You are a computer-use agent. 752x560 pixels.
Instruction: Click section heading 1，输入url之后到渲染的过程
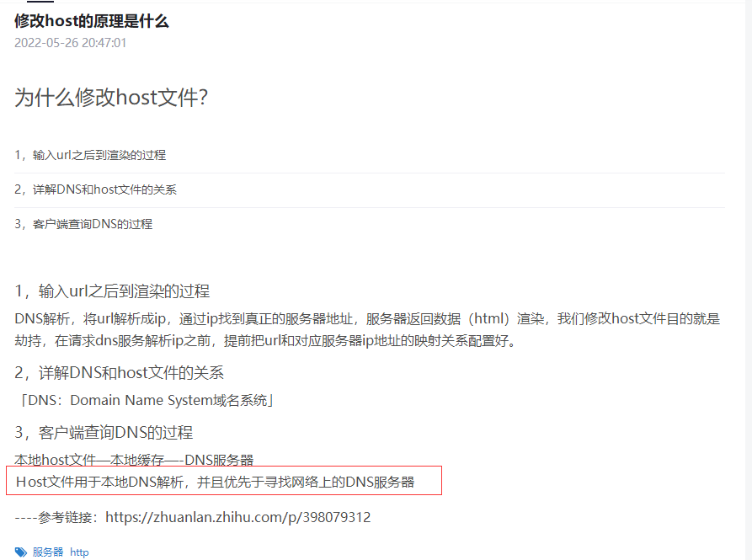pos(112,291)
